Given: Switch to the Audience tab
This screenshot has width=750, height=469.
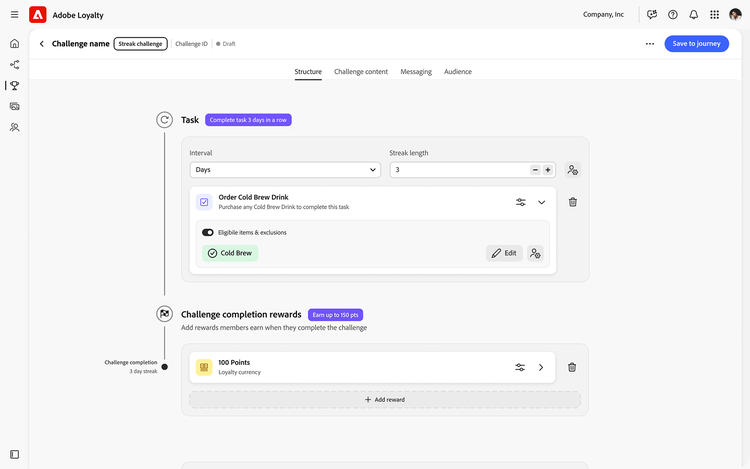Looking at the screenshot, I should tap(458, 72).
